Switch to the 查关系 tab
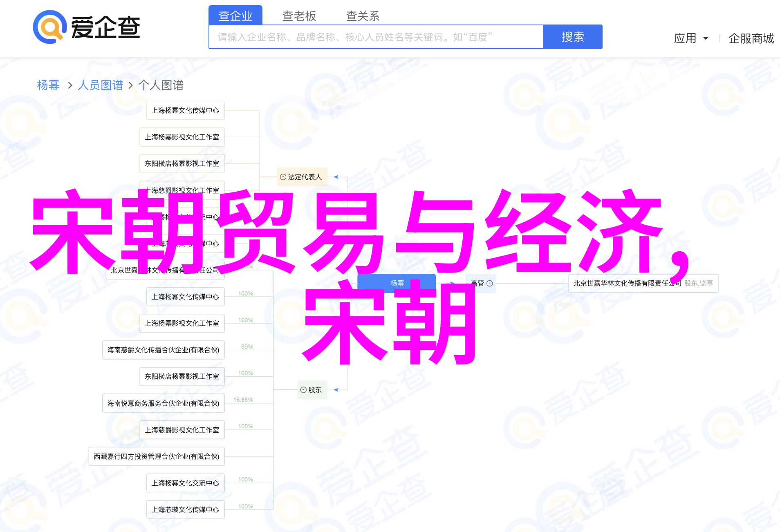780x532 pixels. coord(363,16)
